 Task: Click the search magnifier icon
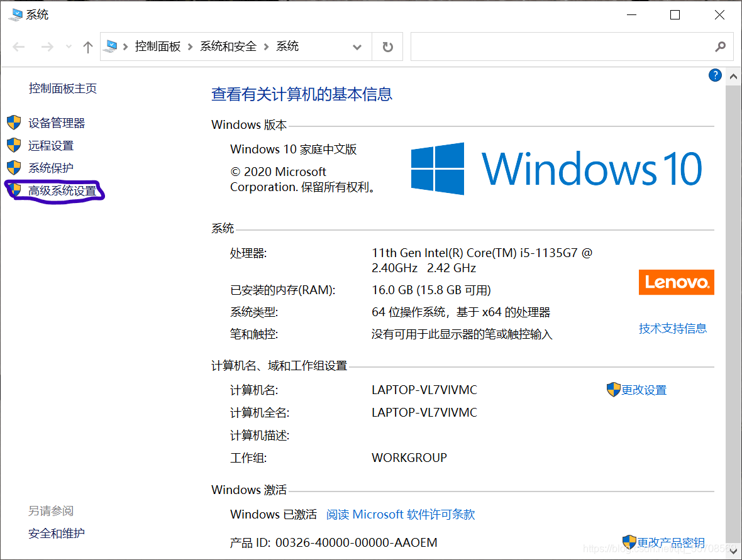720,47
